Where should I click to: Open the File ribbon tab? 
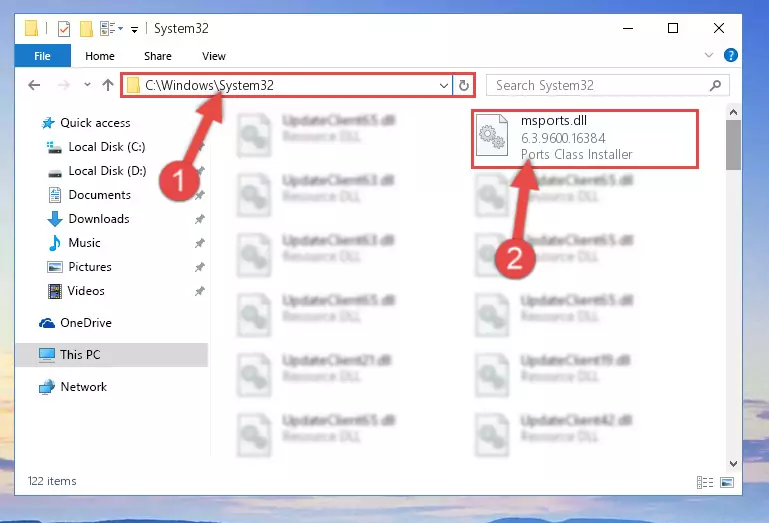coord(43,56)
